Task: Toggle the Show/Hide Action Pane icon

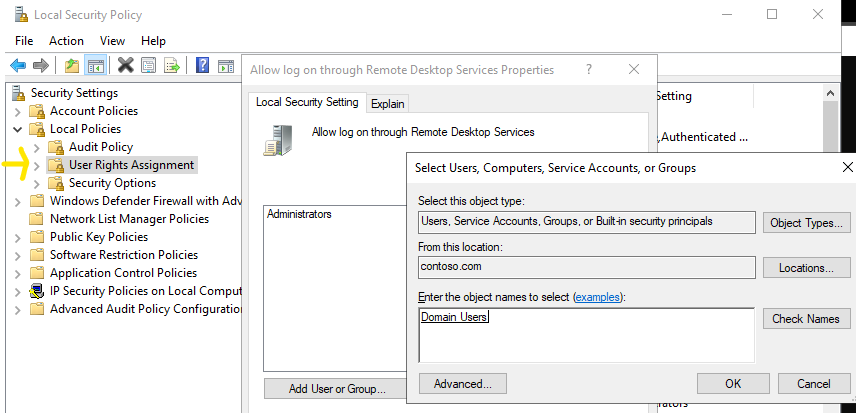Action: point(225,66)
